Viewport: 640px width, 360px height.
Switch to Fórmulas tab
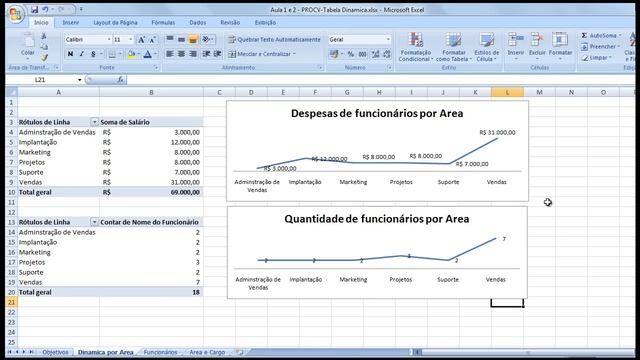163,22
